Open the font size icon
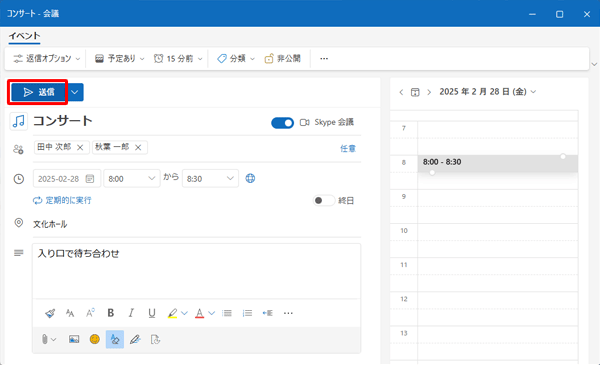This screenshot has height=365, width=600. [x=70, y=313]
